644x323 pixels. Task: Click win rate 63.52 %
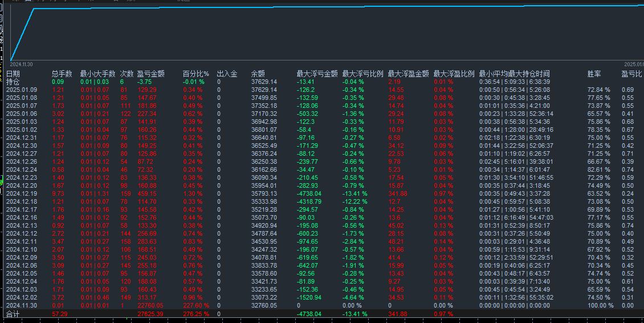coord(599,194)
